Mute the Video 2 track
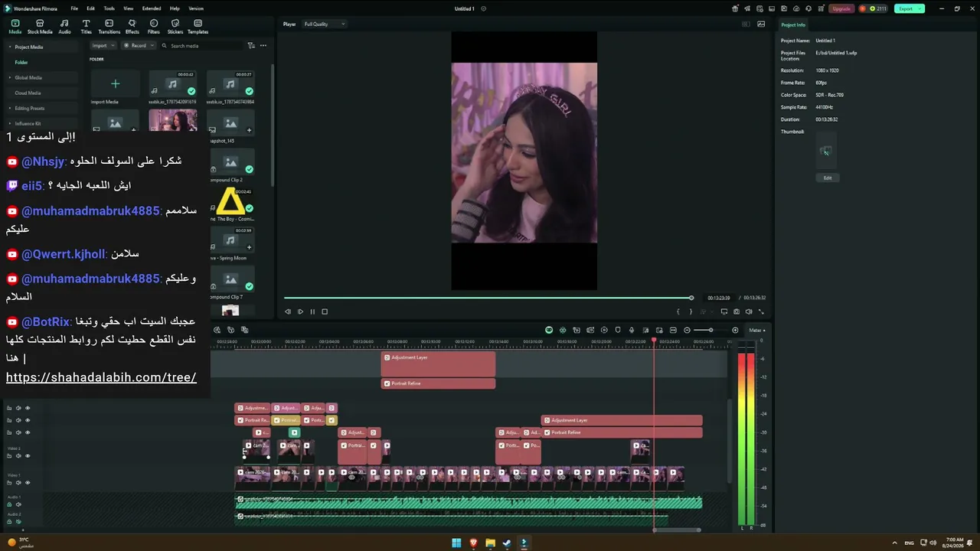 point(18,456)
